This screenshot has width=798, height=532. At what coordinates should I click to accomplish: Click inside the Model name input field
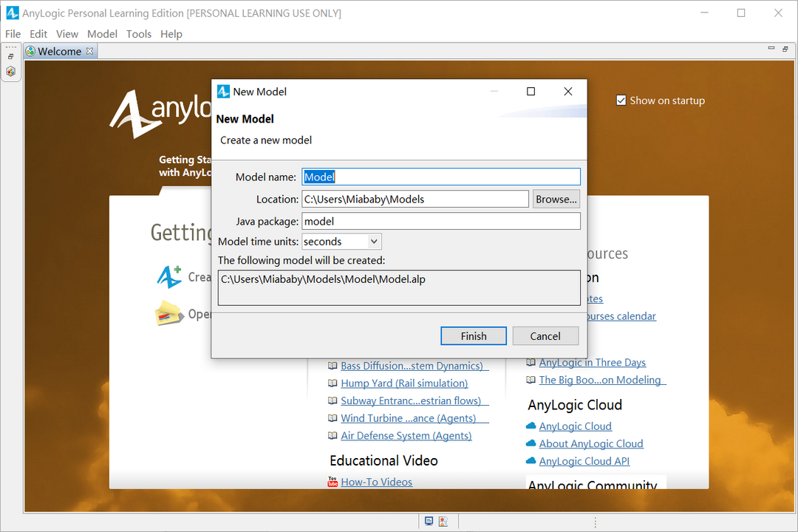[441, 177]
